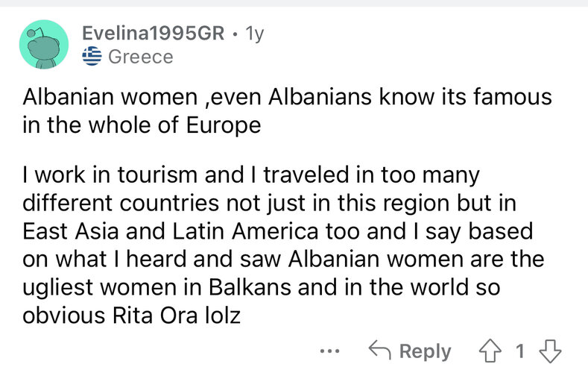Click the Greek flag flair icon
588x373 pixels.
tap(92, 56)
